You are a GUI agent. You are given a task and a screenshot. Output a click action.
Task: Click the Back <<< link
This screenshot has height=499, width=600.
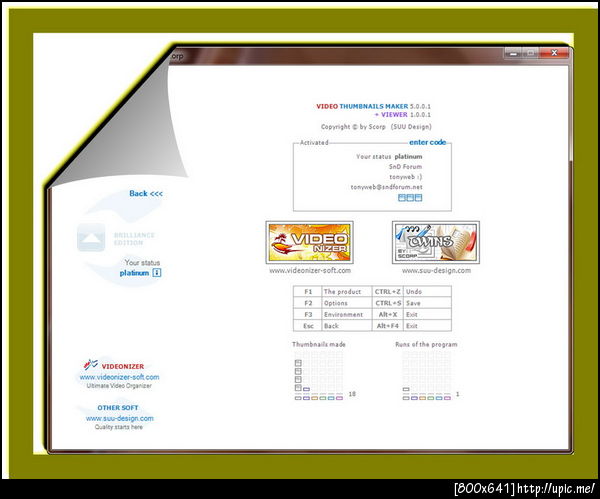coord(146,194)
